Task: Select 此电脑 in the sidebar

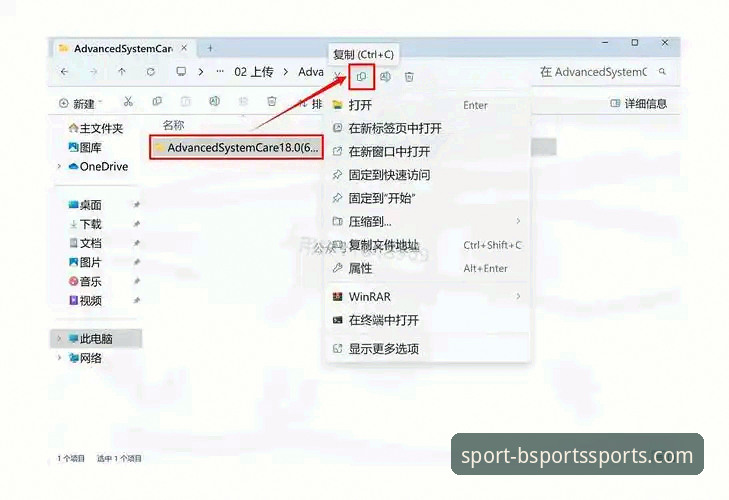Action: [x=96, y=339]
